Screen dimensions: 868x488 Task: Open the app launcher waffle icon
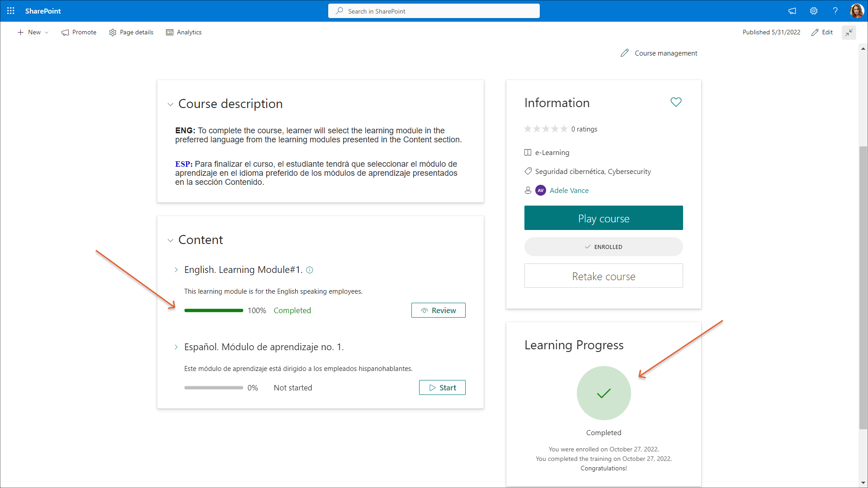tap(11, 11)
